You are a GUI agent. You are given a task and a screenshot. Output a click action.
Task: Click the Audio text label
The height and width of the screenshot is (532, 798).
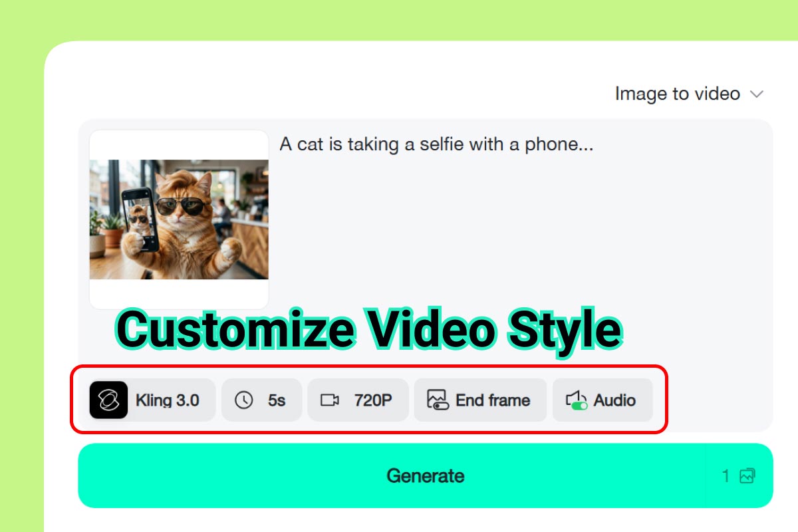[614, 400]
